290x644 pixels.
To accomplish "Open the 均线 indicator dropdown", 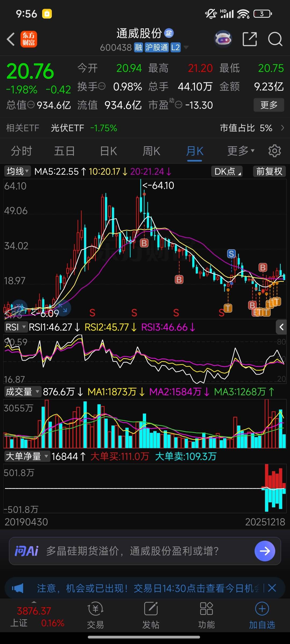I will click(17, 171).
